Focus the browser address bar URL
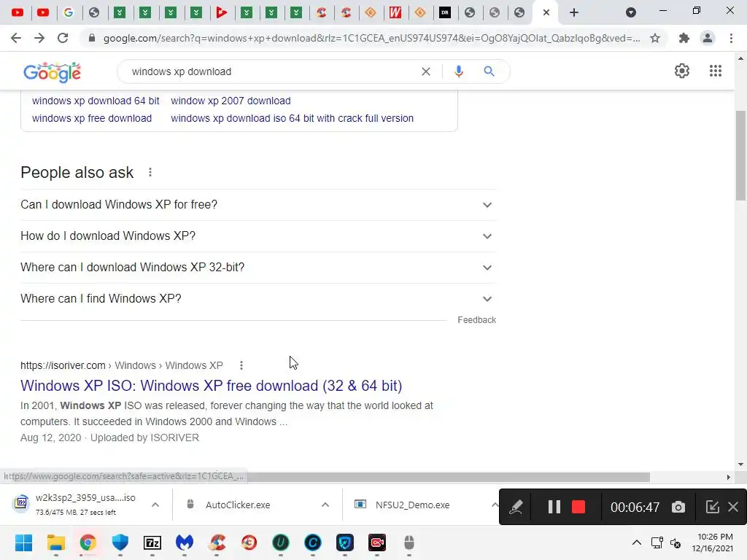747x560 pixels. 371,38
